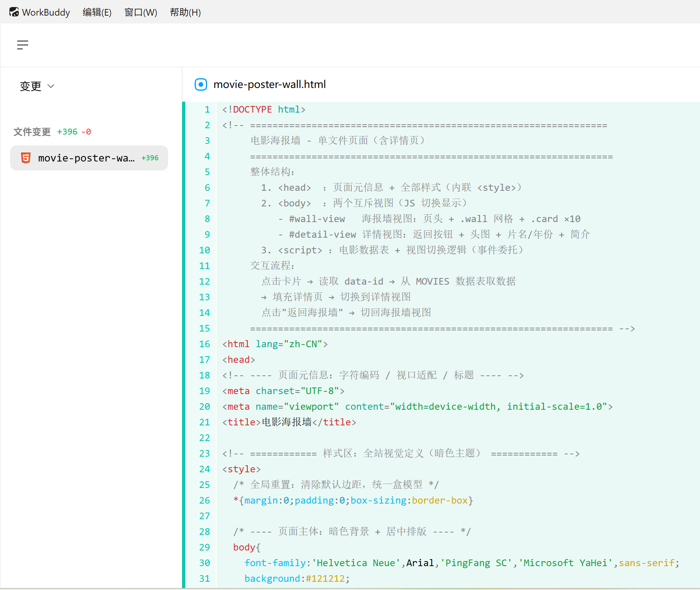Click the green +396 change count
Image resolution: width=700 pixels, height=590 pixels.
(x=67, y=132)
